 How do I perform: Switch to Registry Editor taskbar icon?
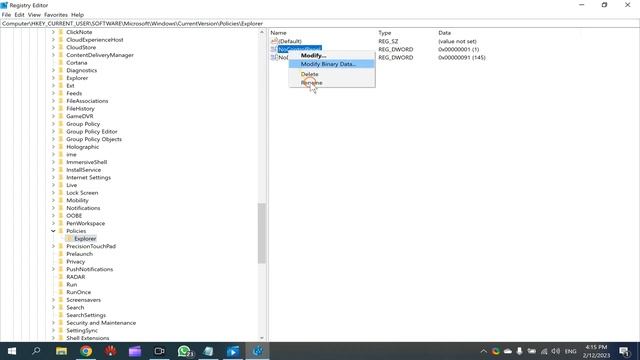coord(258,351)
